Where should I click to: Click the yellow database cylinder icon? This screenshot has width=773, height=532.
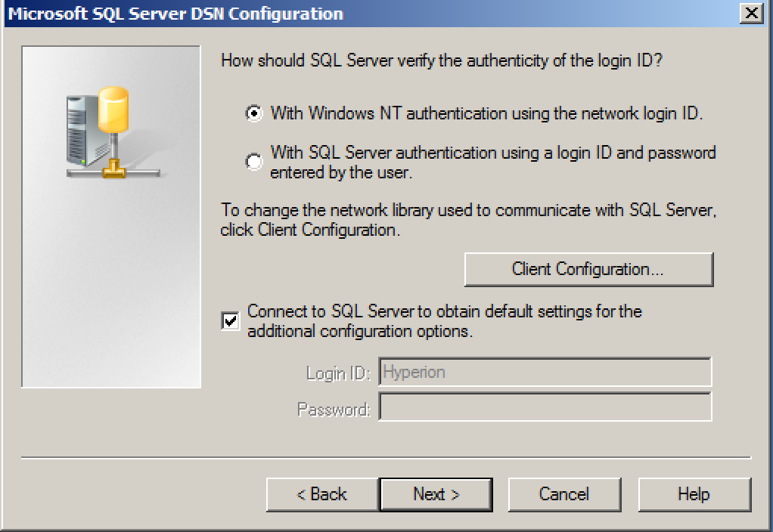point(114,110)
